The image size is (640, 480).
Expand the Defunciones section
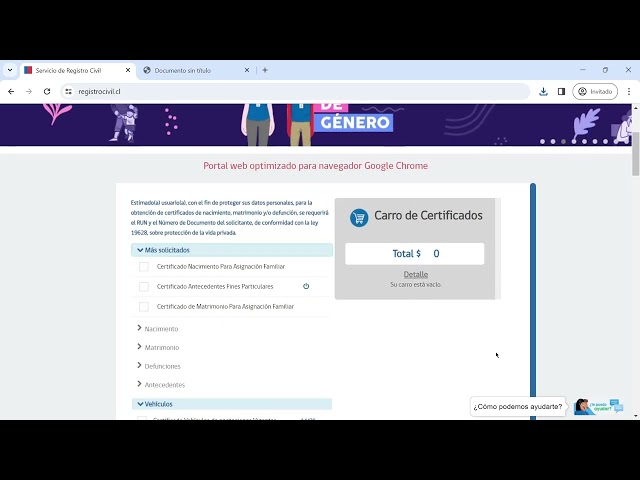159,366
